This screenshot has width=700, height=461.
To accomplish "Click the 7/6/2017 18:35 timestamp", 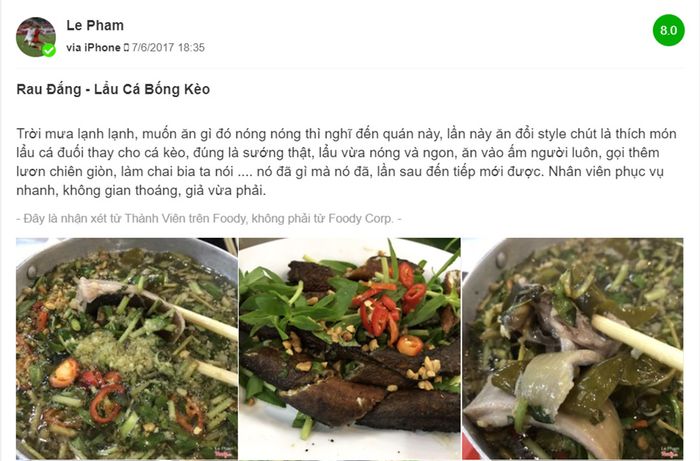I will pyautogui.click(x=168, y=47).
